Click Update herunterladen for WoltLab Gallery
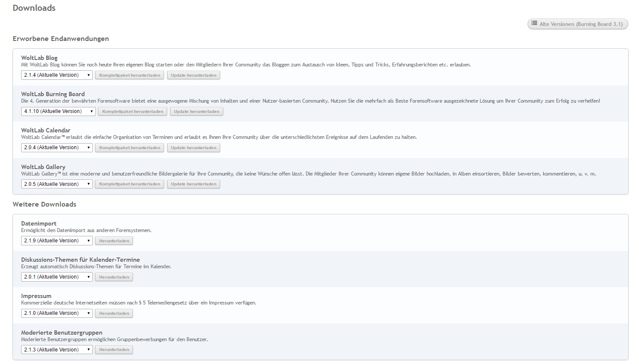This screenshot has height=364, width=639. click(193, 184)
